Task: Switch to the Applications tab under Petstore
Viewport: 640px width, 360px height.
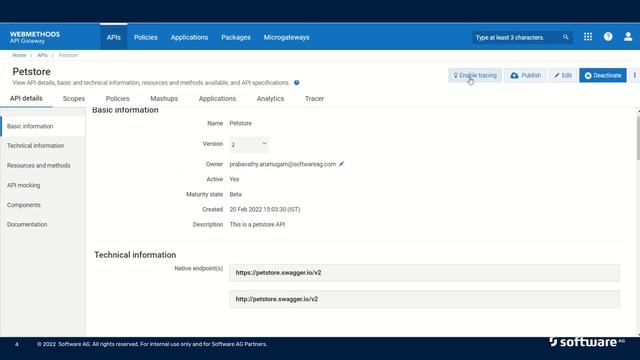Action: [217, 98]
